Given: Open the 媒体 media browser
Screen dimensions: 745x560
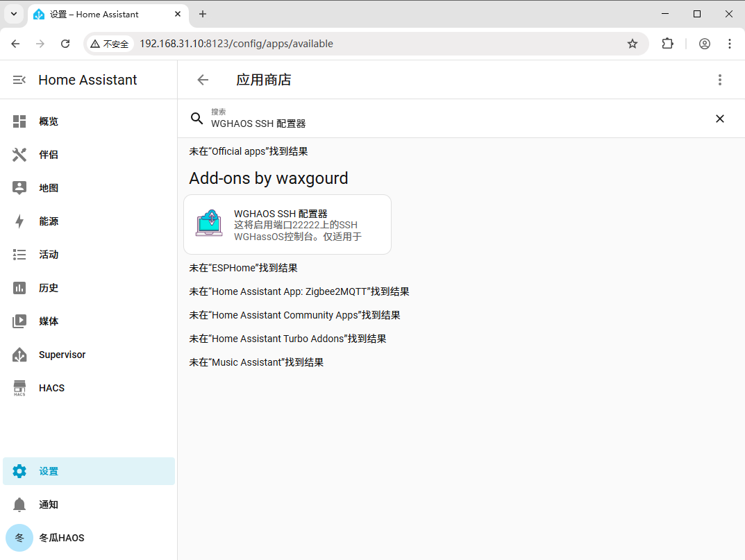Looking at the screenshot, I should [x=89, y=321].
